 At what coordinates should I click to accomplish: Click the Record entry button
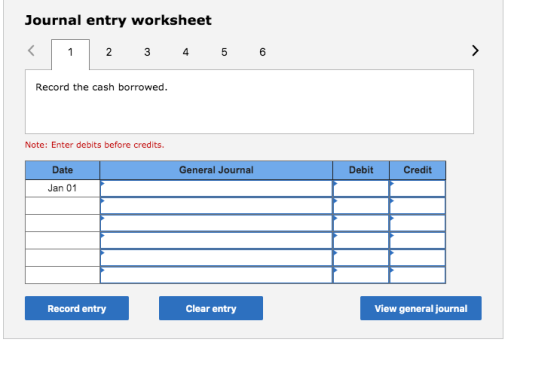[x=77, y=308]
